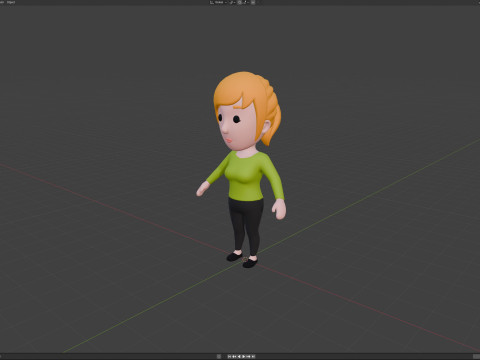Play the animation in reverse
480x360 pixels.
(239, 356)
